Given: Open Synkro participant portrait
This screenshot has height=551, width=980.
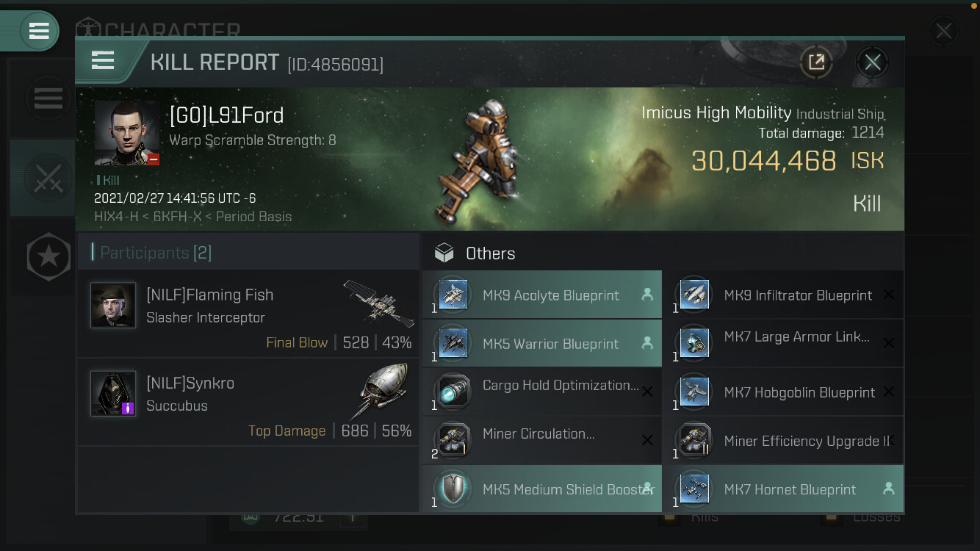Looking at the screenshot, I should [x=113, y=393].
